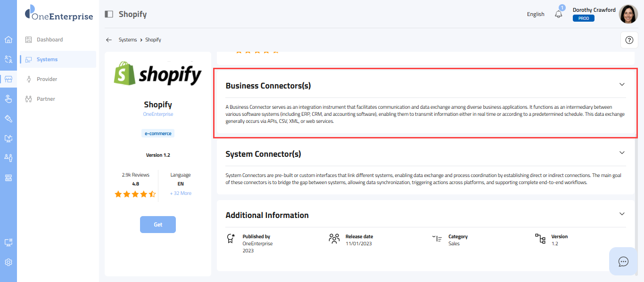Click the '+ 32 More' languages link

[181, 193]
